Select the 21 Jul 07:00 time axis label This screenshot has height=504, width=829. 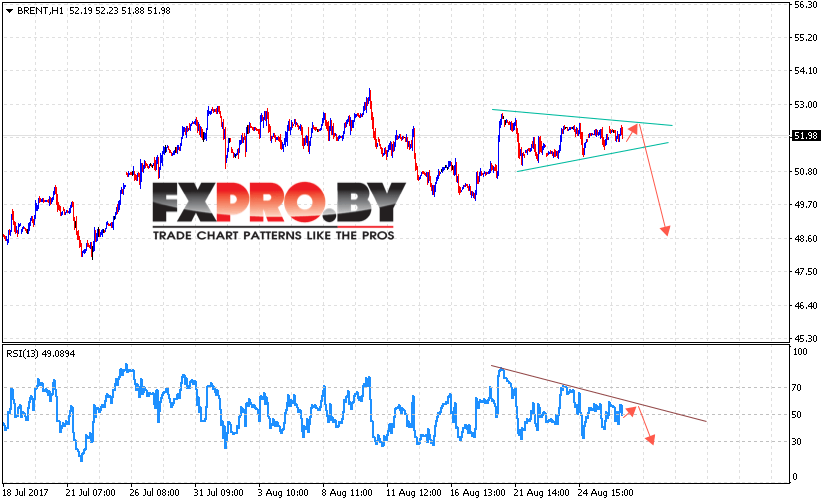coord(90,492)
